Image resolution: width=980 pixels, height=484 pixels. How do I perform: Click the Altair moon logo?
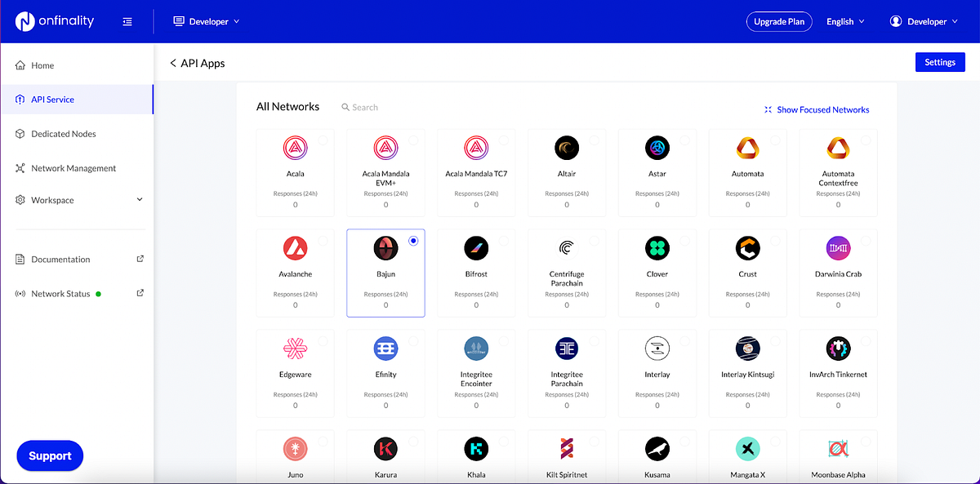(x=567, y=148)
